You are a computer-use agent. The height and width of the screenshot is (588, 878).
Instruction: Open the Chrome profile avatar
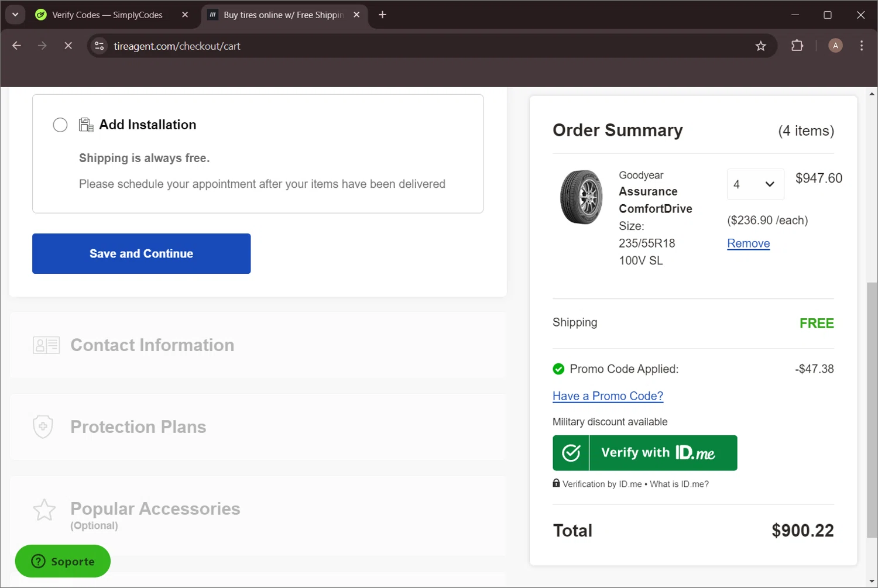(835, 46)
